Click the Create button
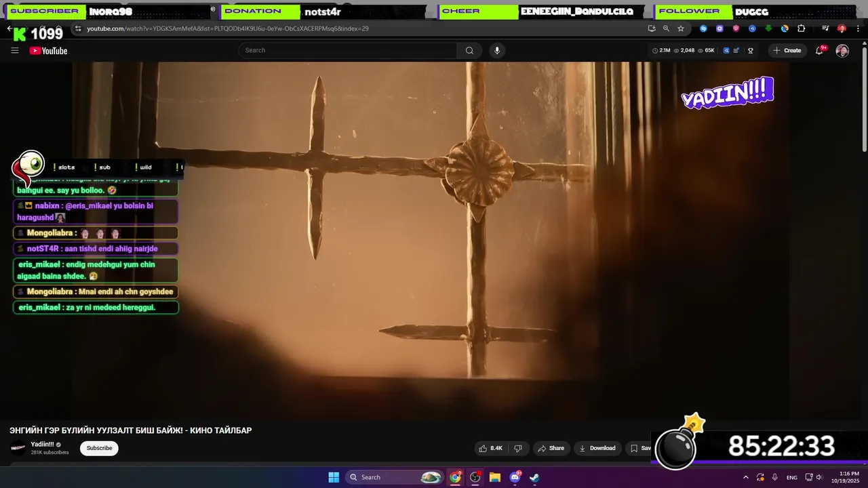Viewport: 868px width, 488px height. [x=787, y=51]
